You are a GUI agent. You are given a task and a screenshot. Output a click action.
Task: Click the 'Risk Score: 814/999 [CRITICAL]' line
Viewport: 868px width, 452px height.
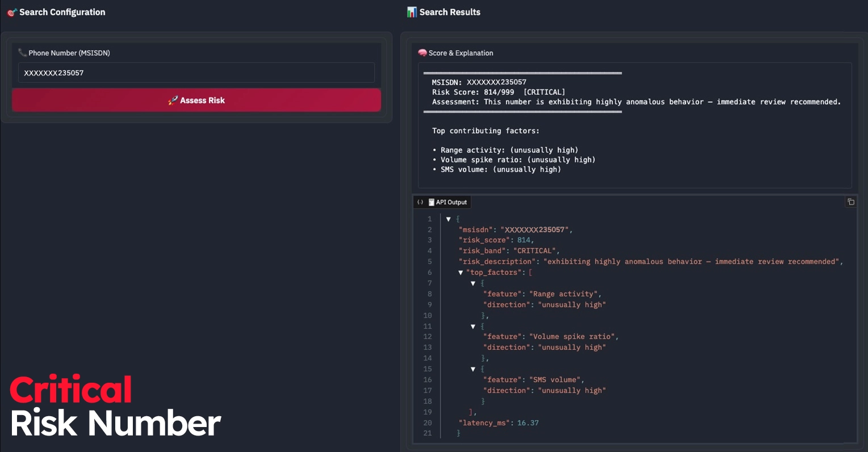(498, 92)
